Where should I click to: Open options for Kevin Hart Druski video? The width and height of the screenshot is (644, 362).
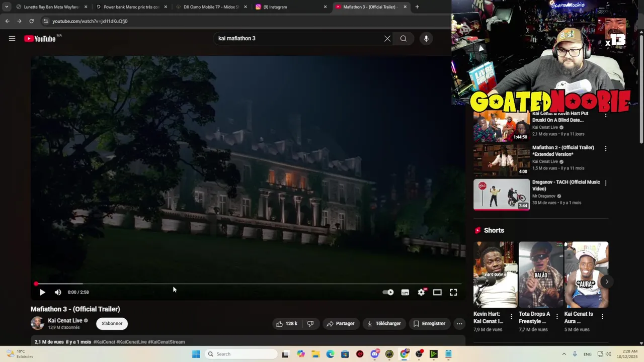(605, 115)
